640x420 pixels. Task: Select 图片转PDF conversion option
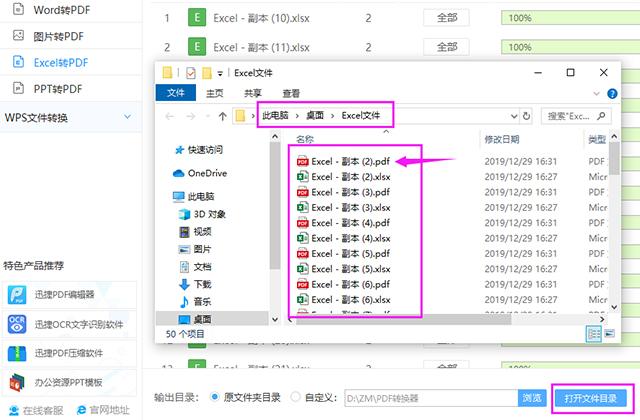[58, 36]
